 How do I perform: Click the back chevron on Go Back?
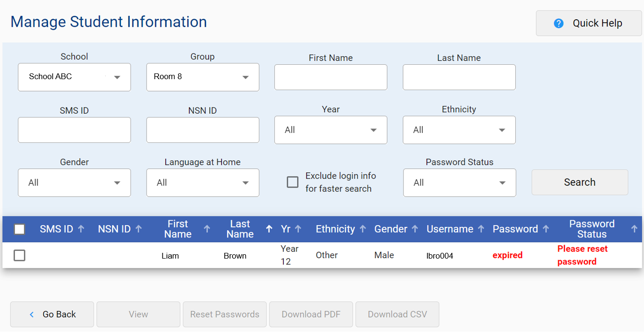pyautogui.click(x=31, y=314)
